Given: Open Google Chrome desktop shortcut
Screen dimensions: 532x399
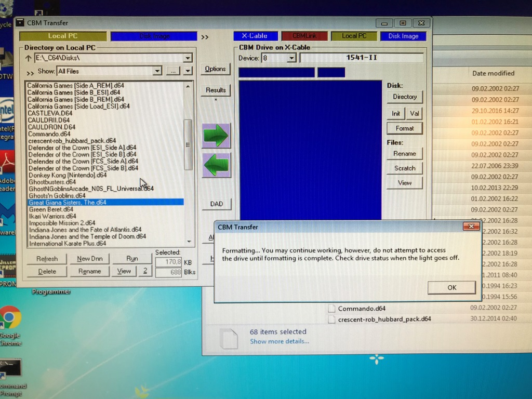Looking at the screenshot, I should pos(10,318).
